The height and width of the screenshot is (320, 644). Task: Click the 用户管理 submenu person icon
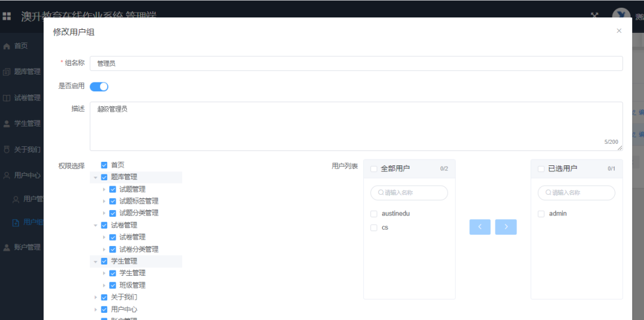click(16, 199)
